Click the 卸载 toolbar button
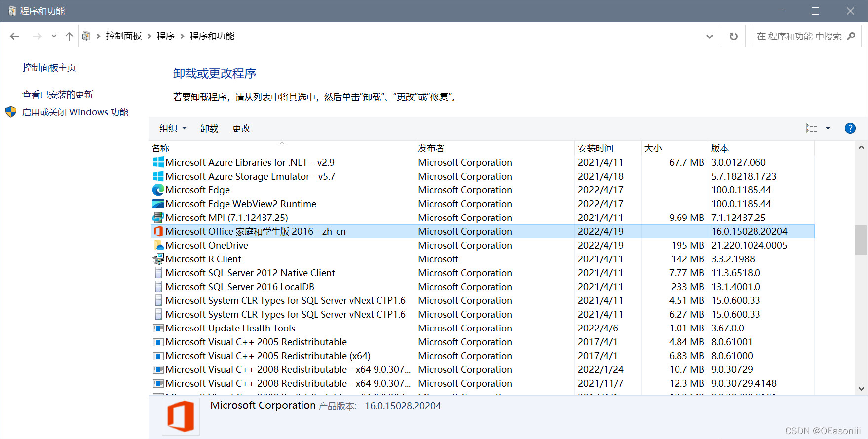868x439 pixels. click(209, 129)
